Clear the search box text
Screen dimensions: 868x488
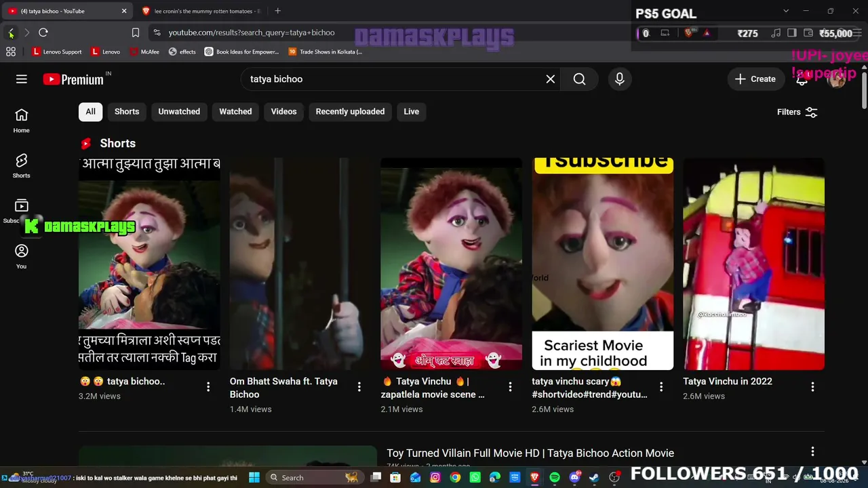coord(551,79)
